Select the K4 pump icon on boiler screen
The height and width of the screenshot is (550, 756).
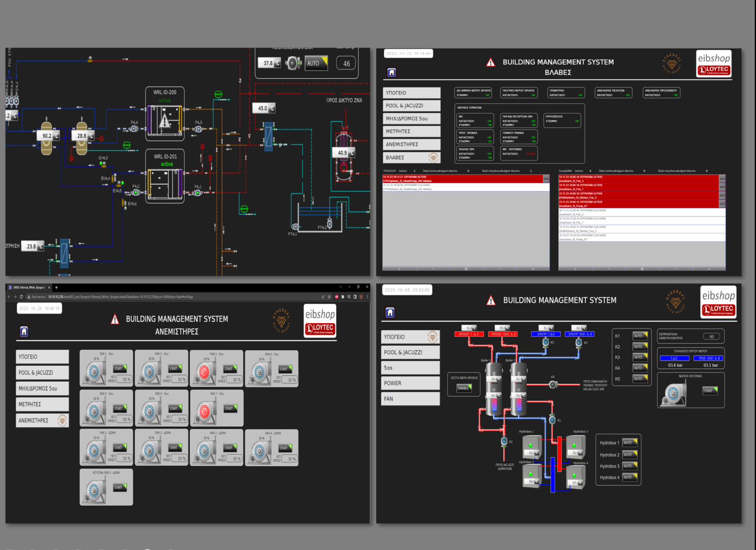[x=553, y=384]
